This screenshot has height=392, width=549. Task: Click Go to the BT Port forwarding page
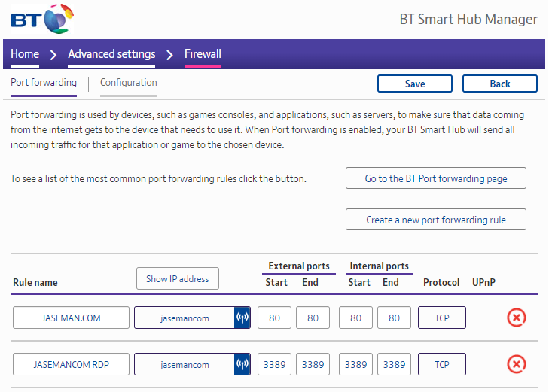(x=436, y=178)
